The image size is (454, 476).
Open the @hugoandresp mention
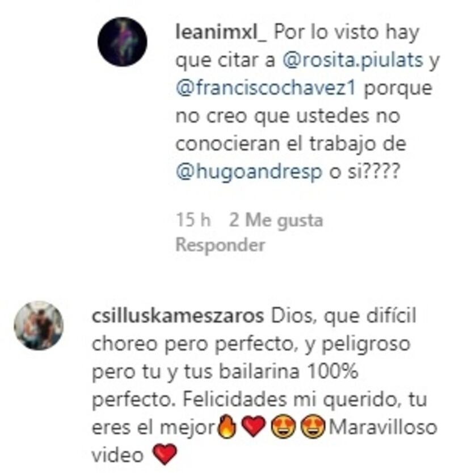249,172
